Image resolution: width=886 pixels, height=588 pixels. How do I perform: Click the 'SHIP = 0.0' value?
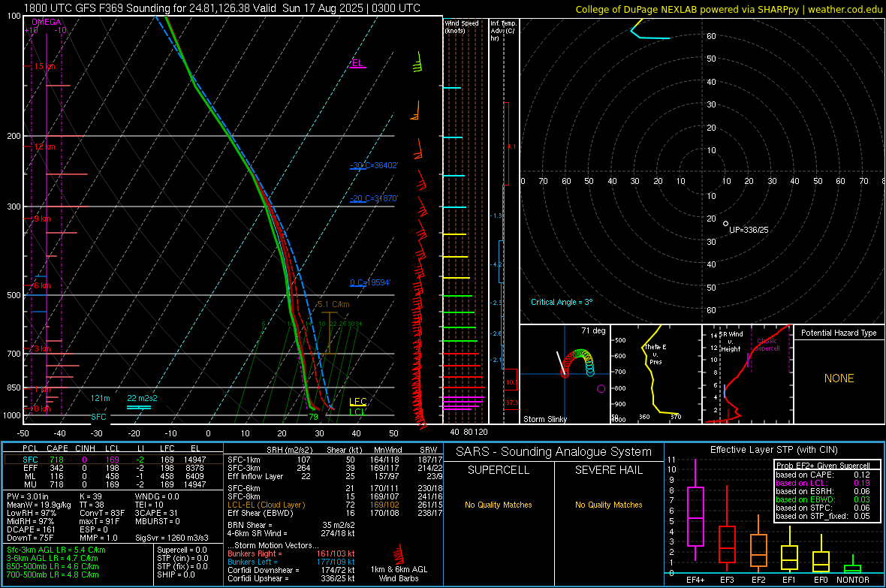click(176, 574)
